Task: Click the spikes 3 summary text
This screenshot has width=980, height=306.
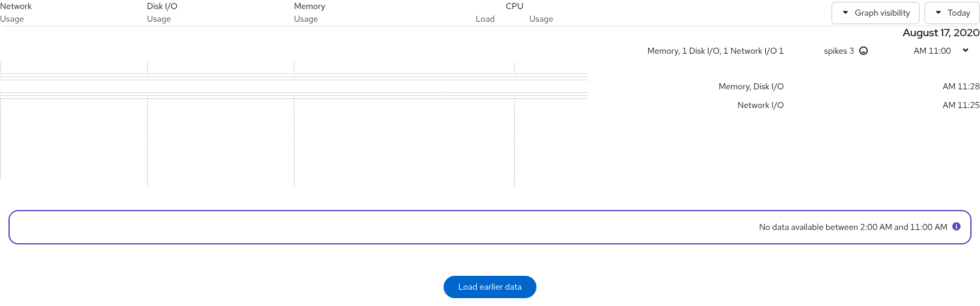Action: [839, 51]
